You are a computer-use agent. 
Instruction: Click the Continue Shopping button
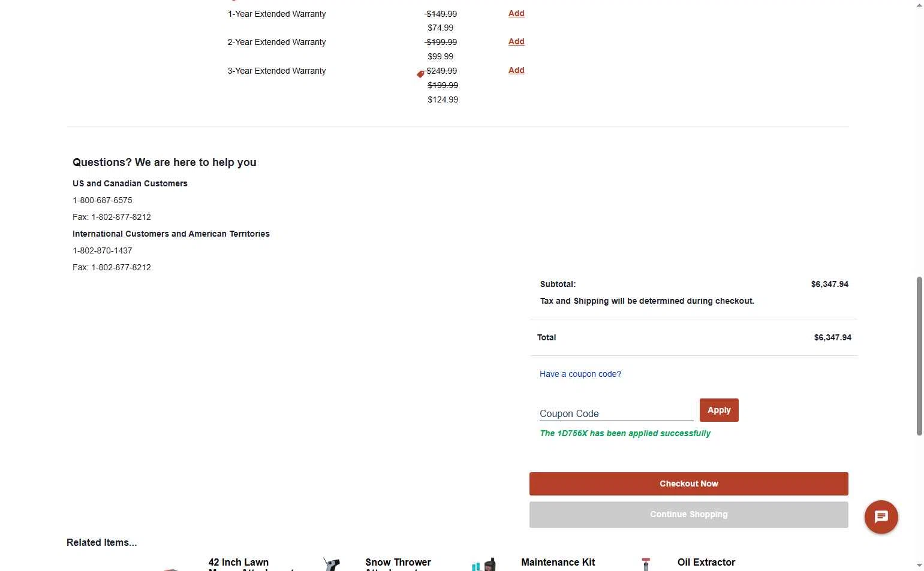click(x=688, y=514)
